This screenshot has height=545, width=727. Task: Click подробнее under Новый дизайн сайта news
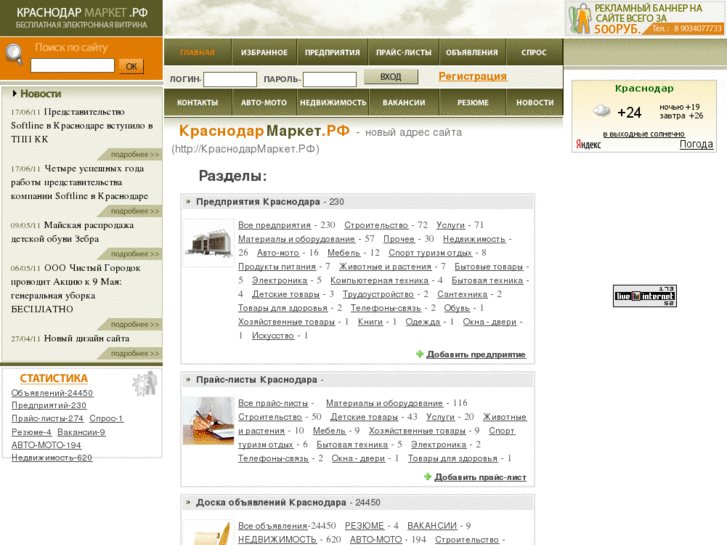134,353
